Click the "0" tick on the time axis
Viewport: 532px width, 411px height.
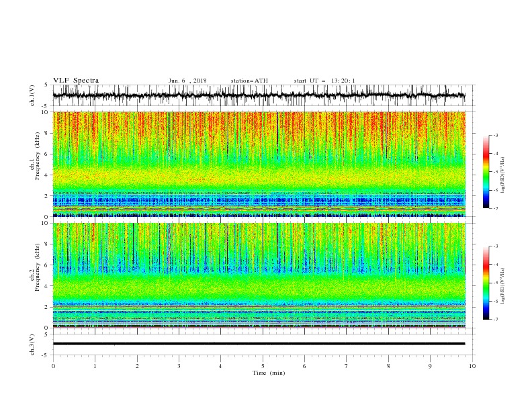(53, 366)
